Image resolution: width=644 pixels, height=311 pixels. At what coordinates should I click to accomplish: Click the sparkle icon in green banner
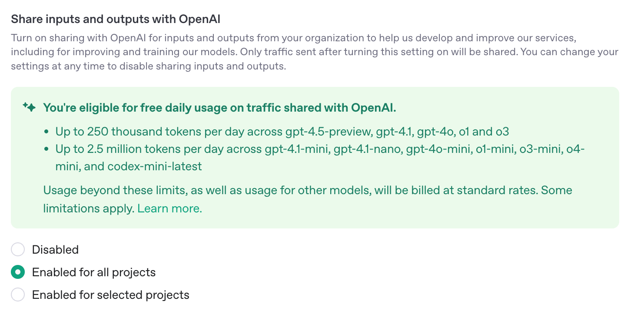(29, 107)
